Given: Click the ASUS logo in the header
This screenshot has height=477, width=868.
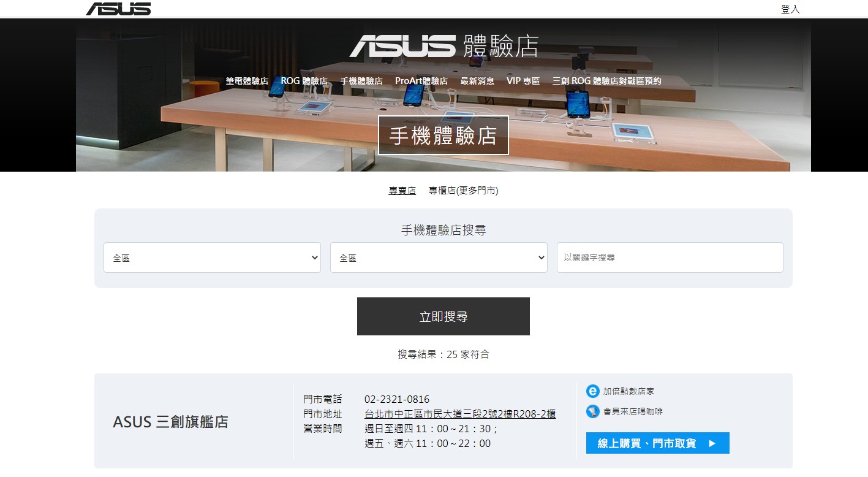Looking at the screenshot, I should tap(118, 9).
